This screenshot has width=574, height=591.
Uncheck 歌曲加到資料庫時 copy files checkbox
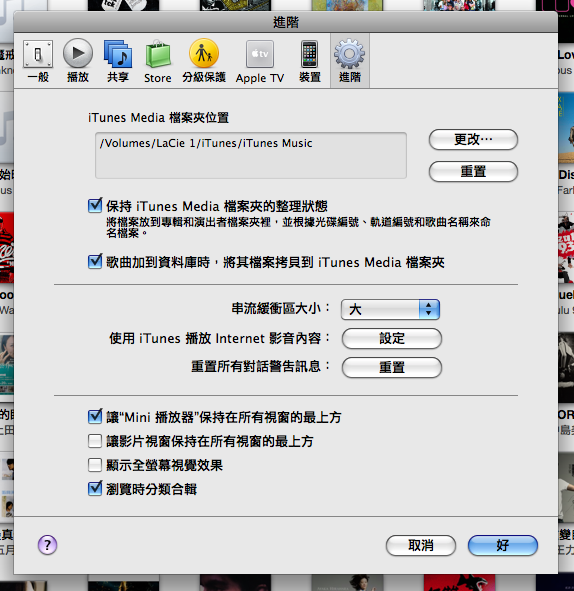[95, 262]
